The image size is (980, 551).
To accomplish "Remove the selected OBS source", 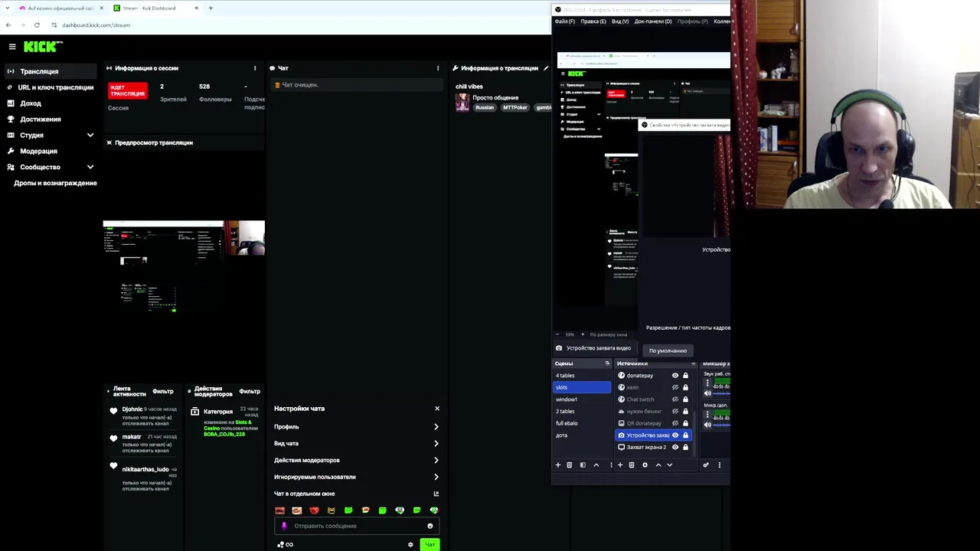I will (x=632, y=465).
